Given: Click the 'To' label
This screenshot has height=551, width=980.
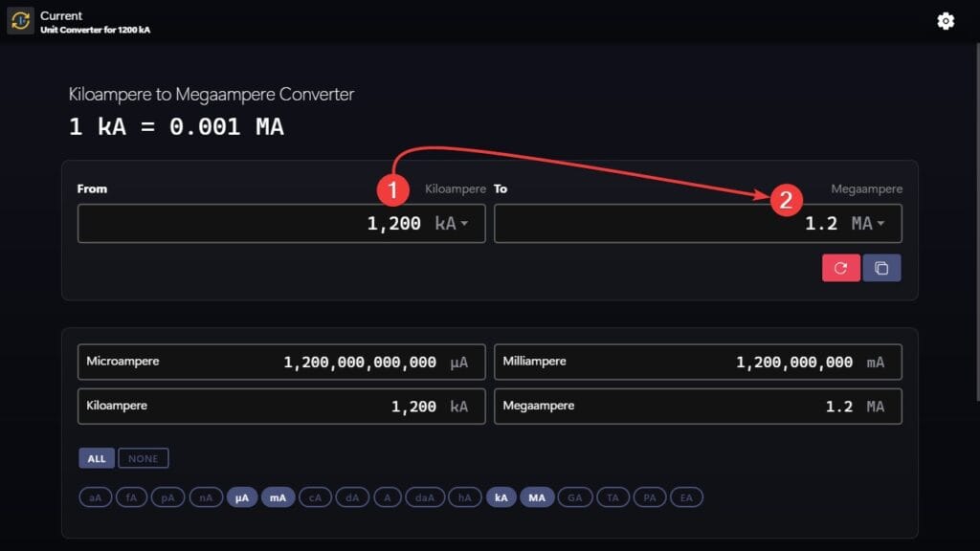Looking at the screenshot, I should [x=501, y=188].
